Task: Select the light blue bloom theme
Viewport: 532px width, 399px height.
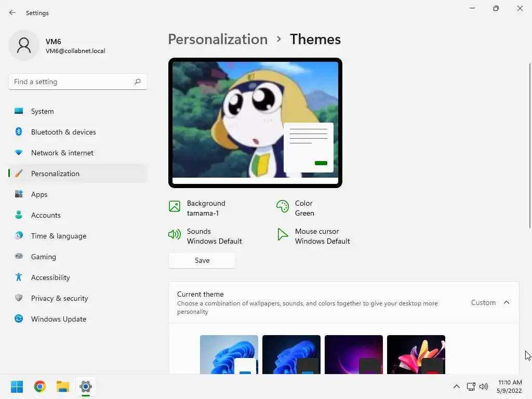Action: click(229, 354)
